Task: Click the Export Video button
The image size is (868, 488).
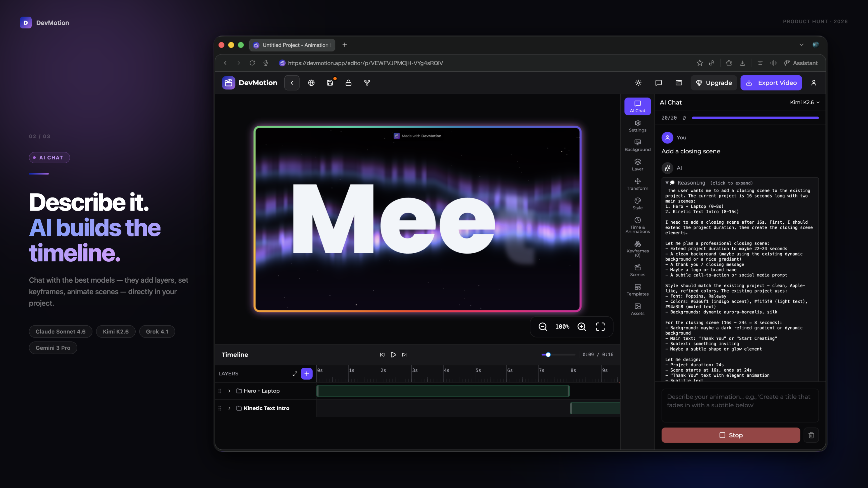Action: point(771,83)
